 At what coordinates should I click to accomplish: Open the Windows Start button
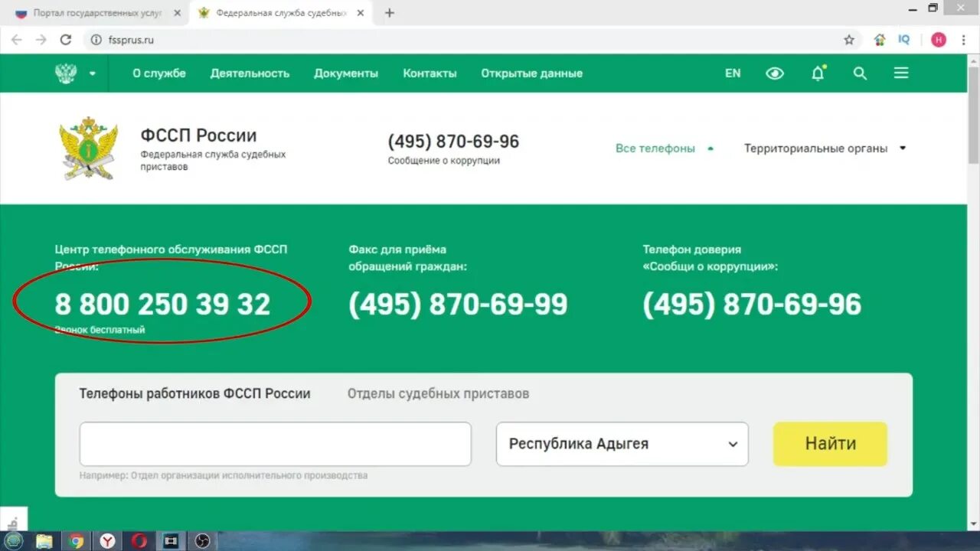pyautogui.click(x=14, y=541)
